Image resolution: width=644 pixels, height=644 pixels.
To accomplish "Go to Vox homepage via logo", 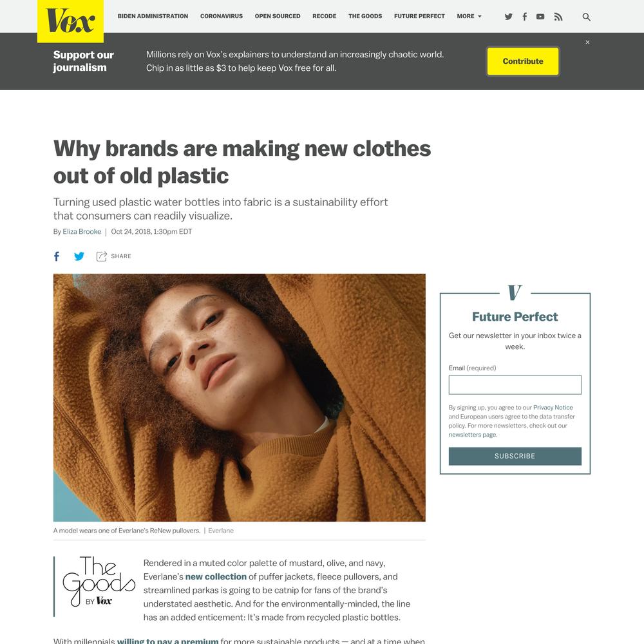I will pyautogui.click(x=70, y=21).
